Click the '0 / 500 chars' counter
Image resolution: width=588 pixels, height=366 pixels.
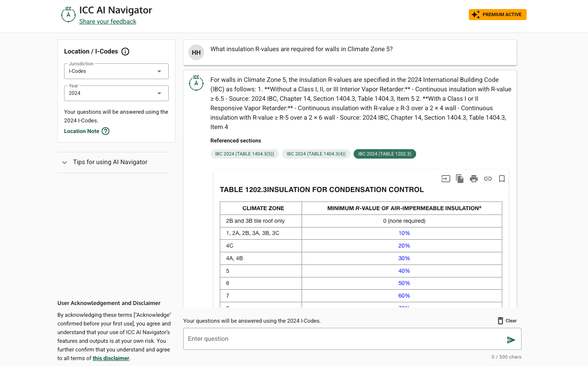pyautogui.click(x=506, y=357)
